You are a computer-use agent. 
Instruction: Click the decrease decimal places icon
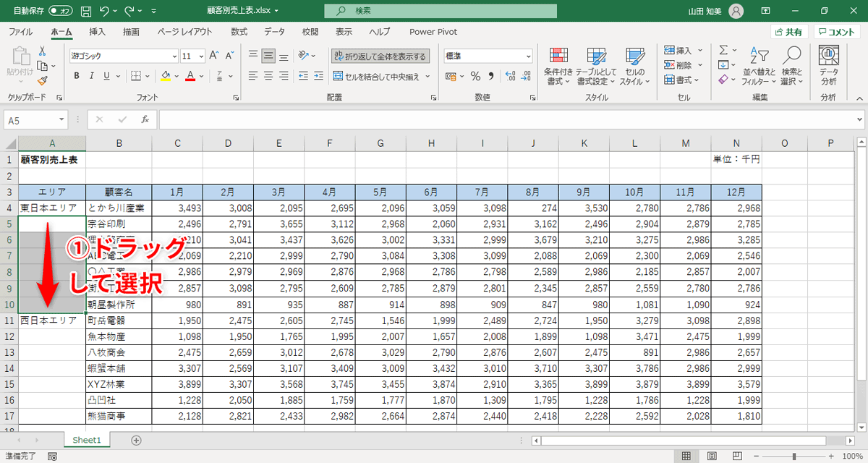point(525,76)
